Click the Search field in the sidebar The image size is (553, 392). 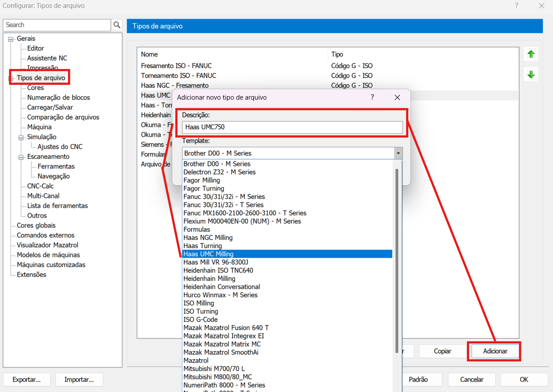pyautogui.click(x=57, y=25)
